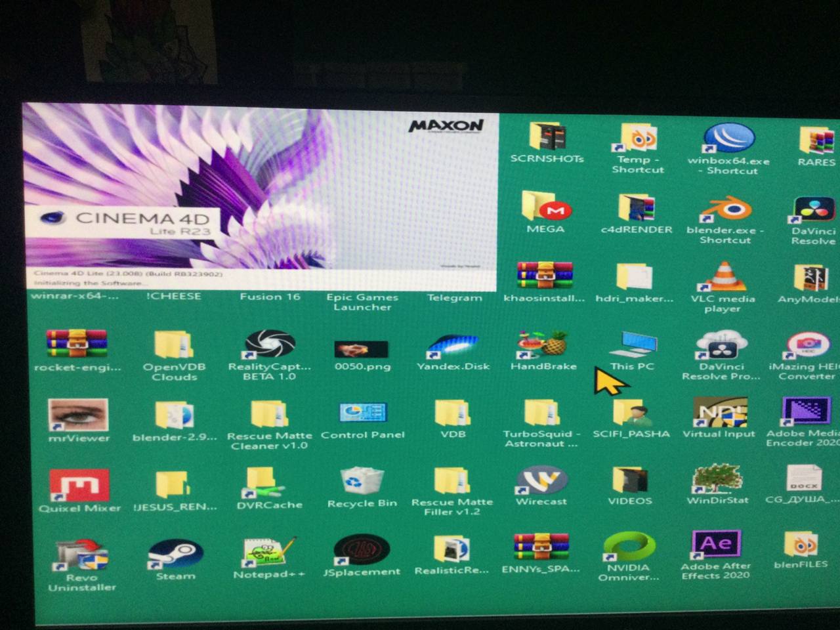Open This PC icon

[x=632, y=345]
